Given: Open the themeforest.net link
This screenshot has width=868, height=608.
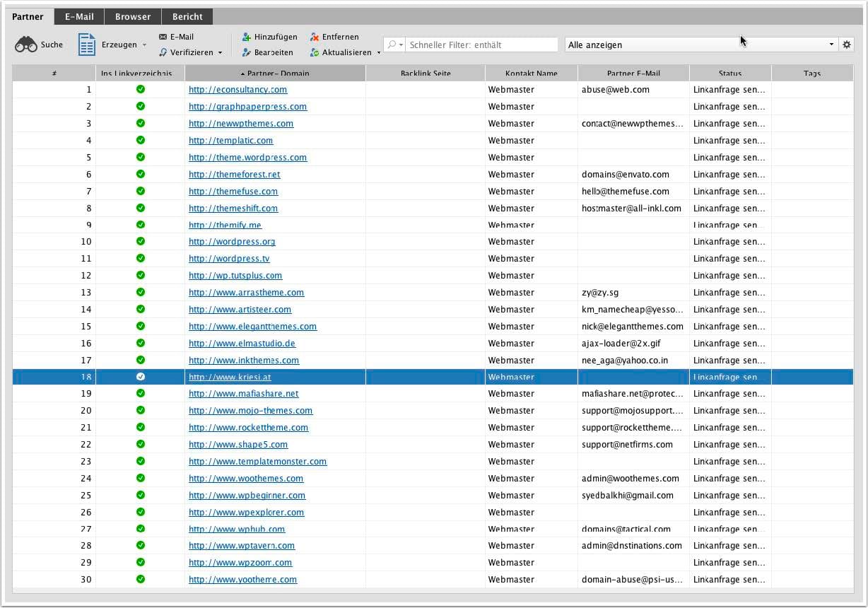Looking at the screenshot, I should tap(234, 174).
